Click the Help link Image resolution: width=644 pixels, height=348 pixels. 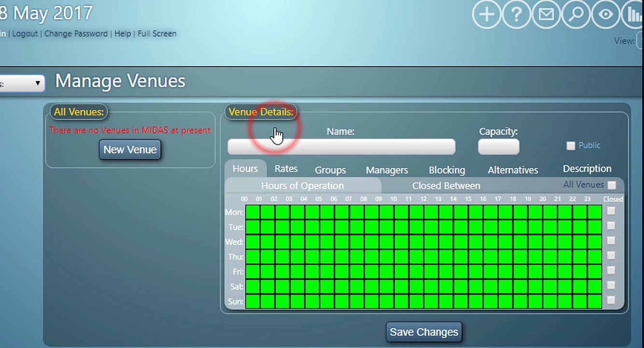tap(123, 34)
